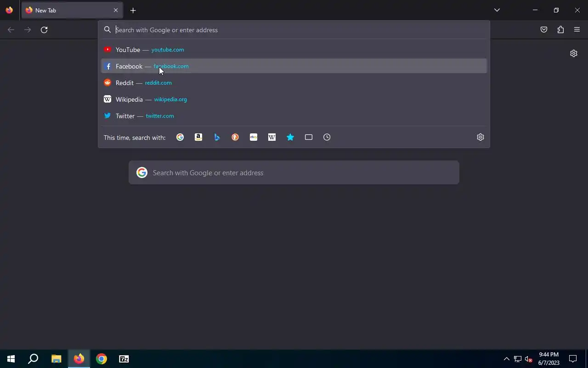Search in open Tabs icon
This screenshot has height=368, width=588.
[x=309, y=137]
